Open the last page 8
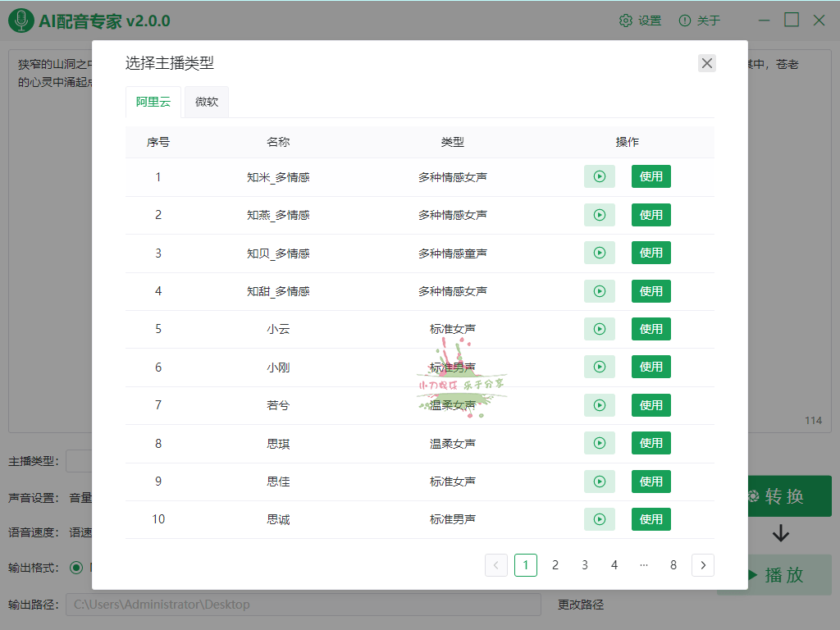The image size is (840, 630). (x=673, y=565)
